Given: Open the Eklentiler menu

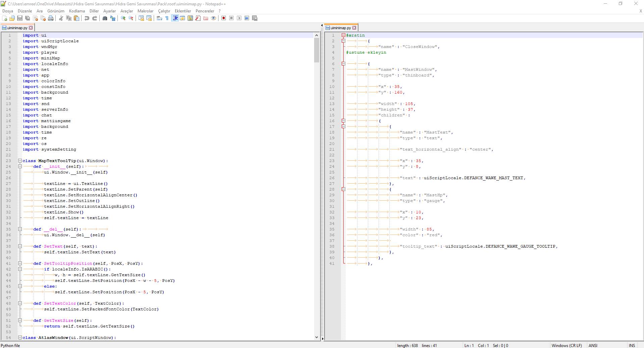Looking at the screenshot, I should pos(183,11).
